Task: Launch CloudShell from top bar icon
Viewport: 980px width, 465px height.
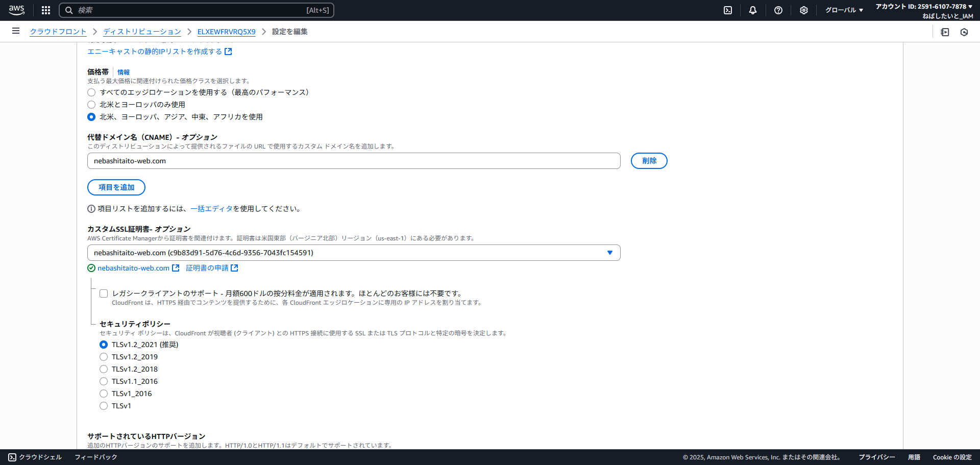Action: coord(728,10)
